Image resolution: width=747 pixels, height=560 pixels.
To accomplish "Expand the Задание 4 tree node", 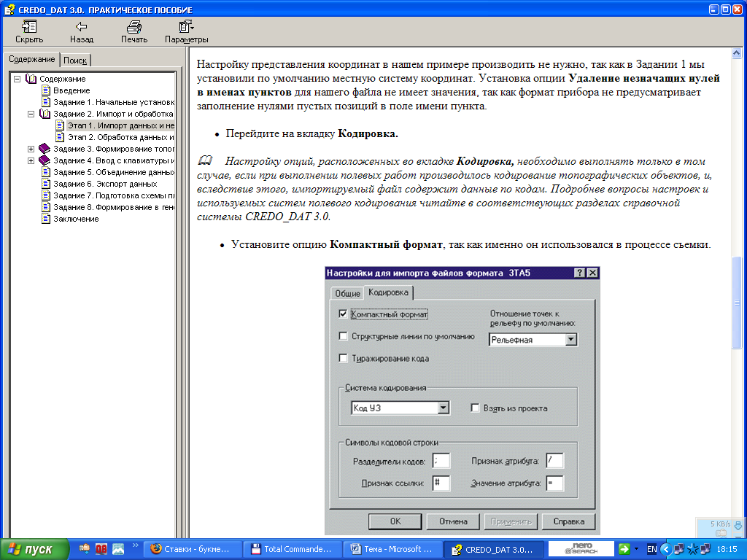I will [x=31, y=160].
